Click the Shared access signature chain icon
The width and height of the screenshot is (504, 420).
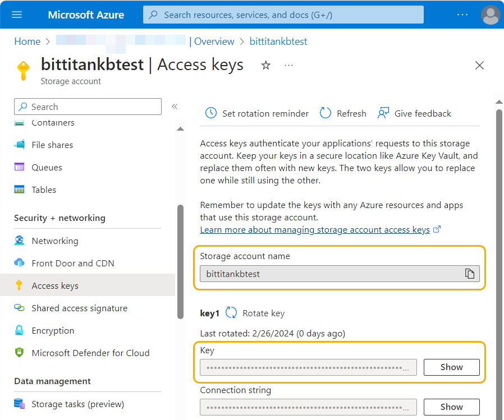(19, 308)
